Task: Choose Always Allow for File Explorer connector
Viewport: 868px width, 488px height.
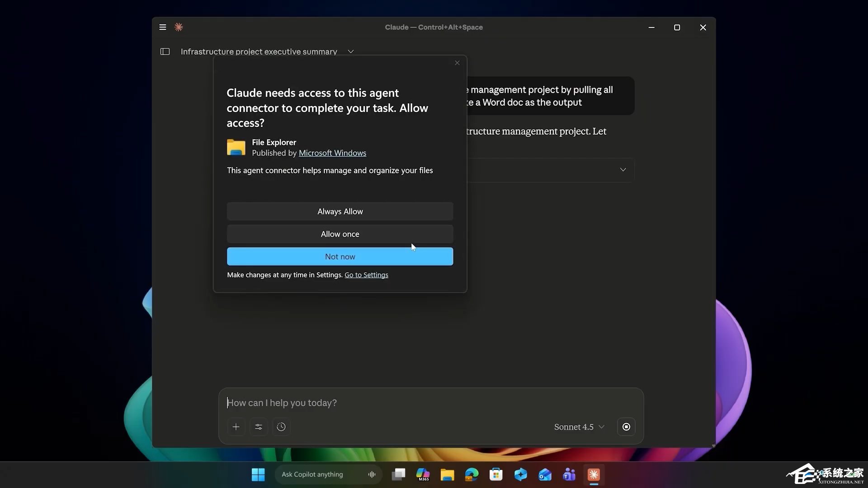Action: (x=340, y=211)
